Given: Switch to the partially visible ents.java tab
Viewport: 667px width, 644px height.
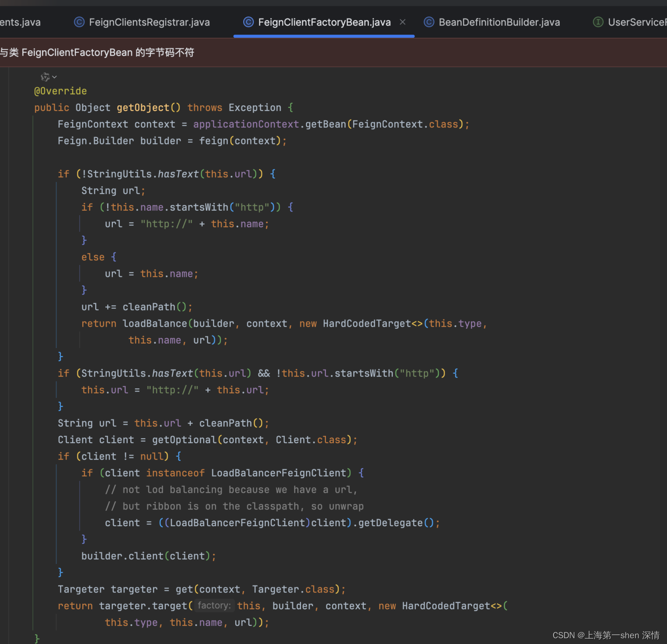Looking at the screenshot, I should [x=20, y=22].
